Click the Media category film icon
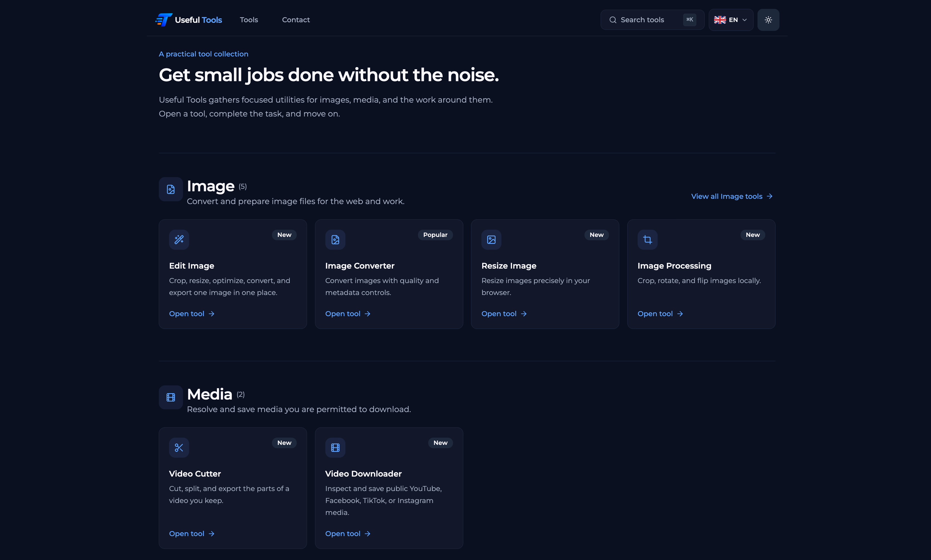This screenshot has height=560, width=931. tap(170, 397)
